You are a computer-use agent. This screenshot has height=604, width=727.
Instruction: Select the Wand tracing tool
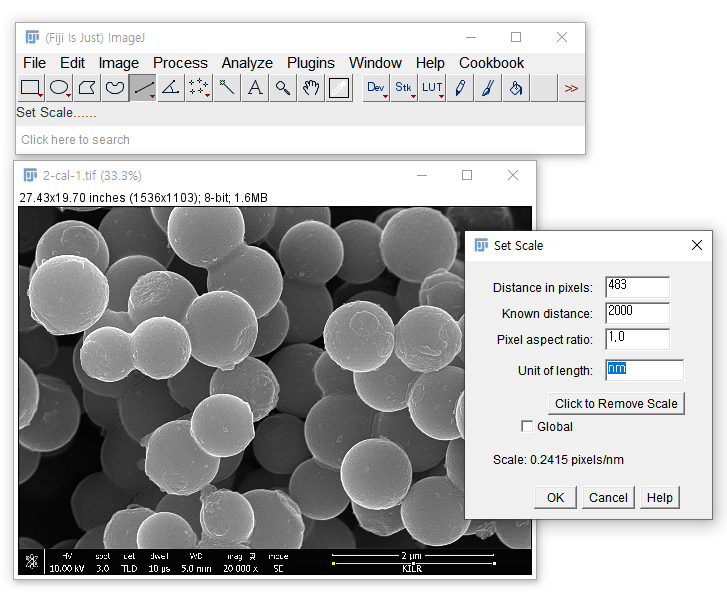[227, 88]
